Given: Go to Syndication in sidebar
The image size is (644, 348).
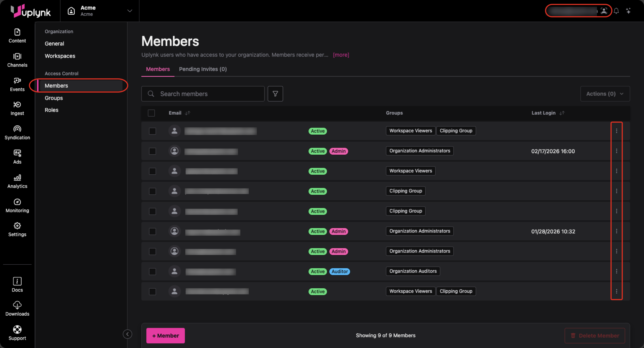Looking at the screenshot, I should click(x=17, y=133).
